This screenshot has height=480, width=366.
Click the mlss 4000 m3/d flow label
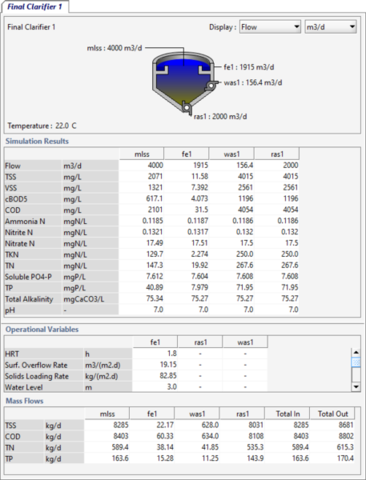[x=114, y=48]
